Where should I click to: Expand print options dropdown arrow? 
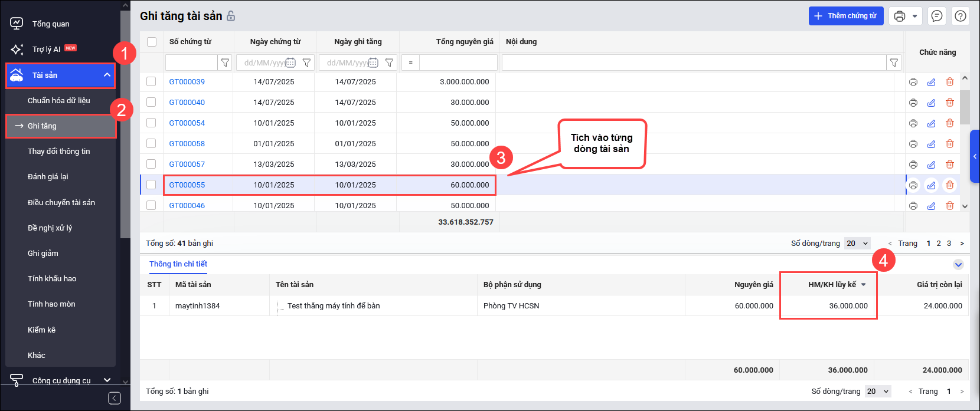pyautogui.click(x=914, y=17)
